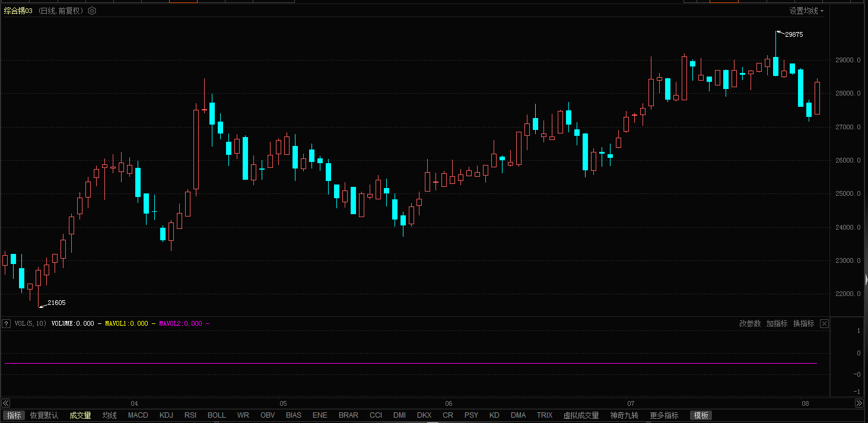The height and width of the screenshot is (423, 868).
Task: Open 更多指标 for more indicators
Action: pyautogui.click(x=664, y=415)
